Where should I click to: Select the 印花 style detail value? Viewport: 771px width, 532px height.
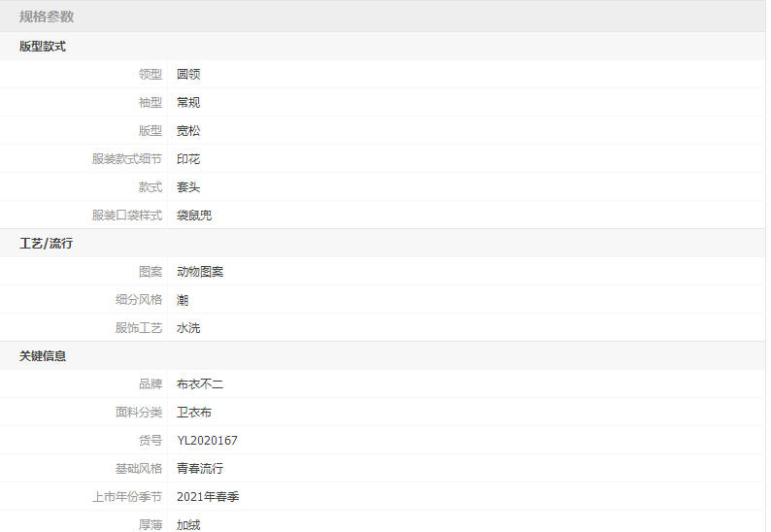point(188,158)
